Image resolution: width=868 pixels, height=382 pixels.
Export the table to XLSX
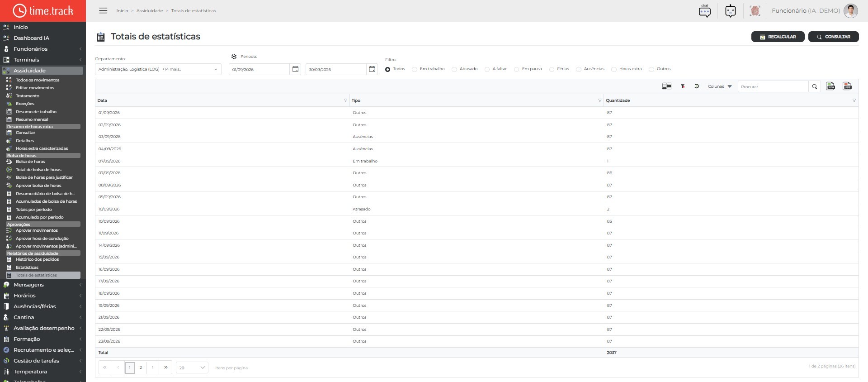pos(830,86)
